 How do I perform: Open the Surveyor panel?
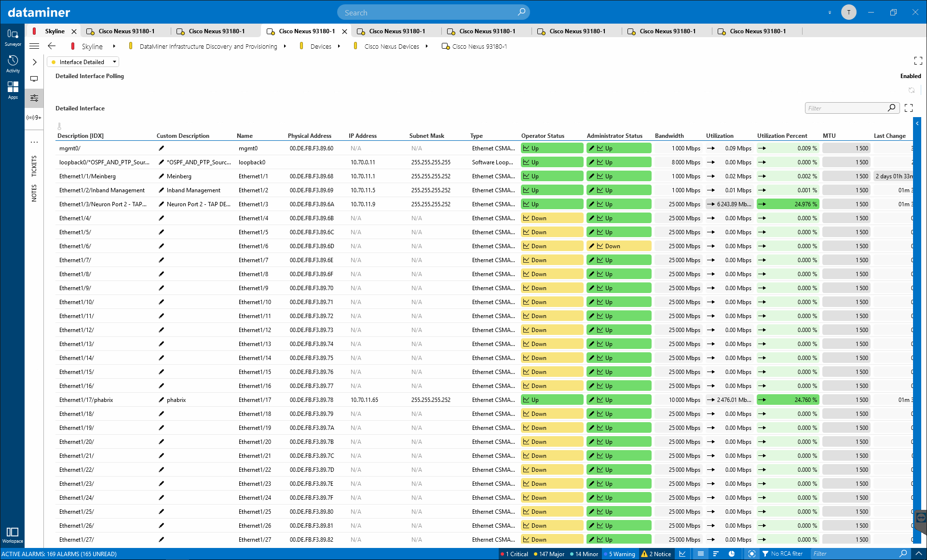tap(13, 37)
